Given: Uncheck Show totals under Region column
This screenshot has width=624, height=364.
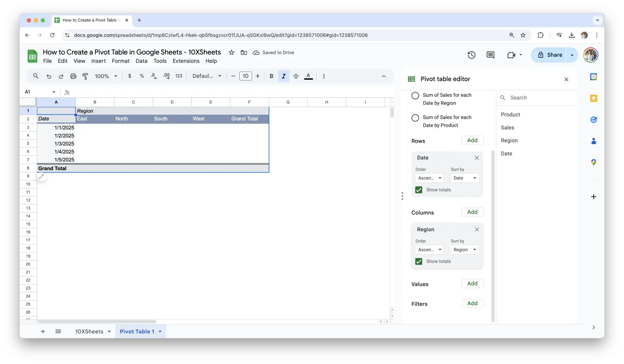Looking at the screenshot, I should click(x=419, y=262).
